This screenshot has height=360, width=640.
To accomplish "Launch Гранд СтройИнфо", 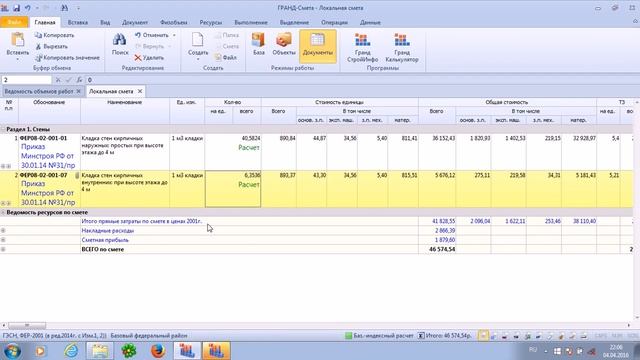I will pos(362,47).
